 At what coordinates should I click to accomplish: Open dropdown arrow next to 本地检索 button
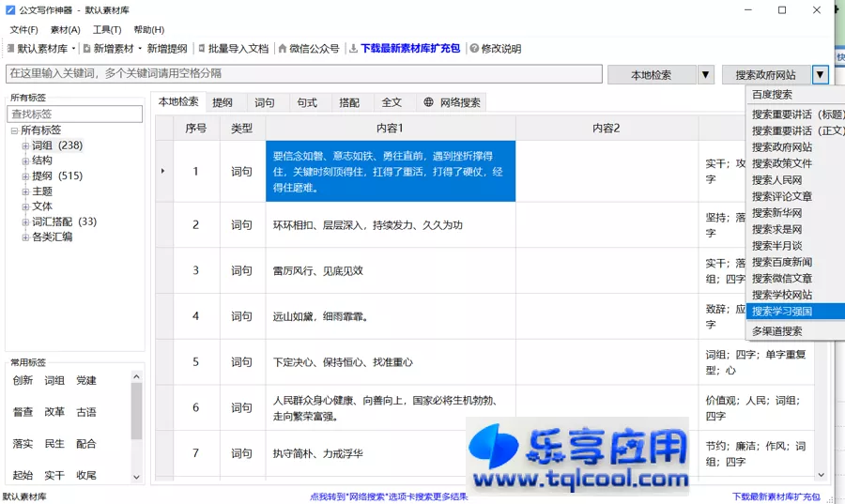705,75
